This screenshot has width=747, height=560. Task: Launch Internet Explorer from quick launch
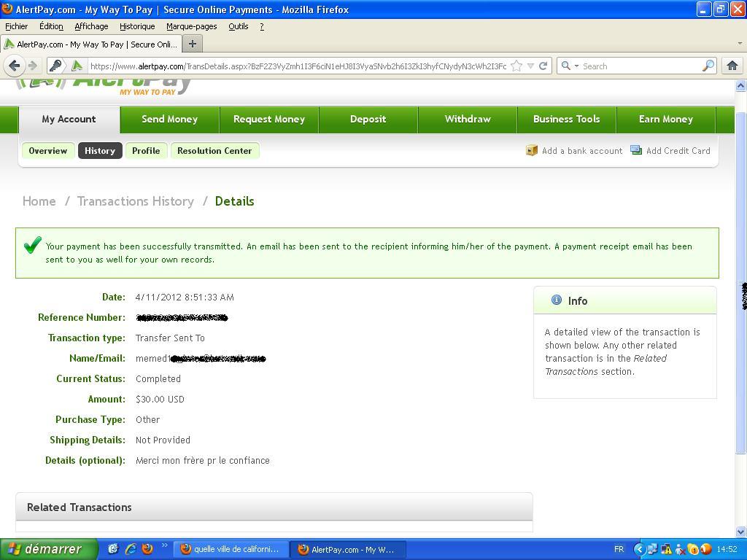coord(130,549)
